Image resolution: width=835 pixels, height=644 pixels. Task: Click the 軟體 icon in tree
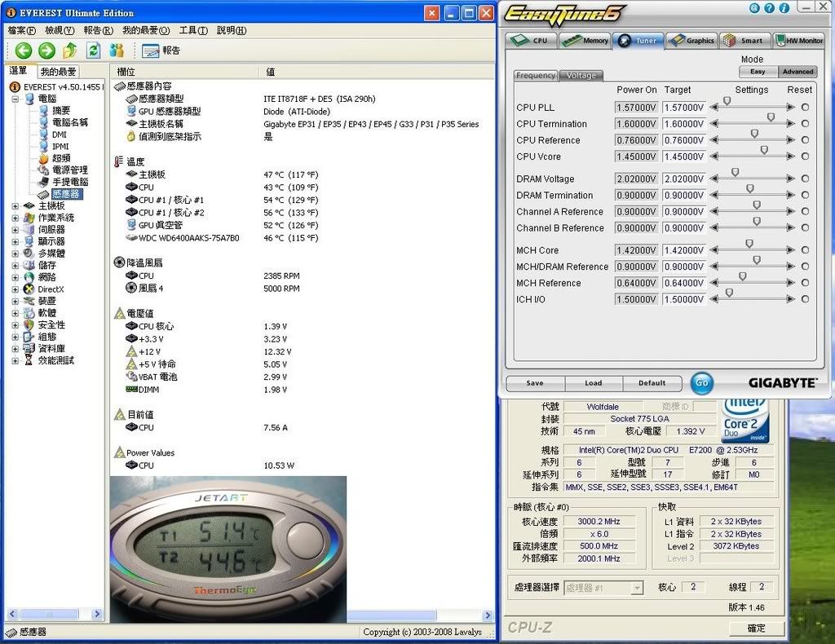tap(29, 313)
